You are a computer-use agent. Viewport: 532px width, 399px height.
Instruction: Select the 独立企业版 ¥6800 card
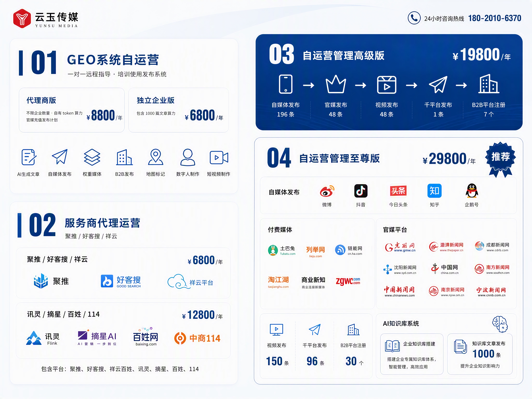point(178,110)
